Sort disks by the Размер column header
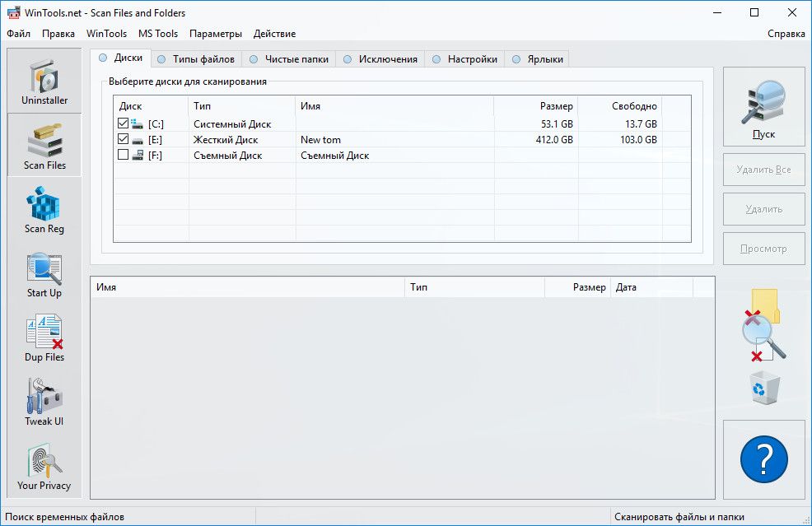812x526 pixels. pyautogui.click(x=535, y=106)
